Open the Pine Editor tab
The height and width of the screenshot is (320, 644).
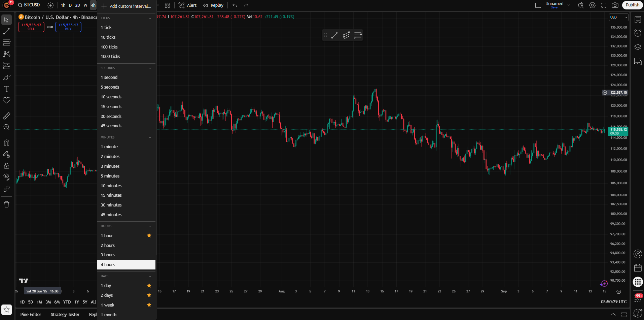(31, 315)
